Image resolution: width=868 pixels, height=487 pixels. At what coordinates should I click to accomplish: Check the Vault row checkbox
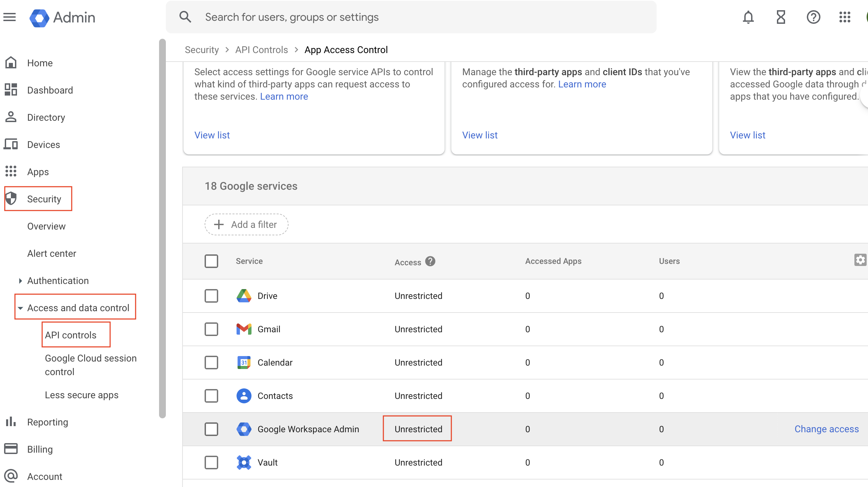[211, 462]
